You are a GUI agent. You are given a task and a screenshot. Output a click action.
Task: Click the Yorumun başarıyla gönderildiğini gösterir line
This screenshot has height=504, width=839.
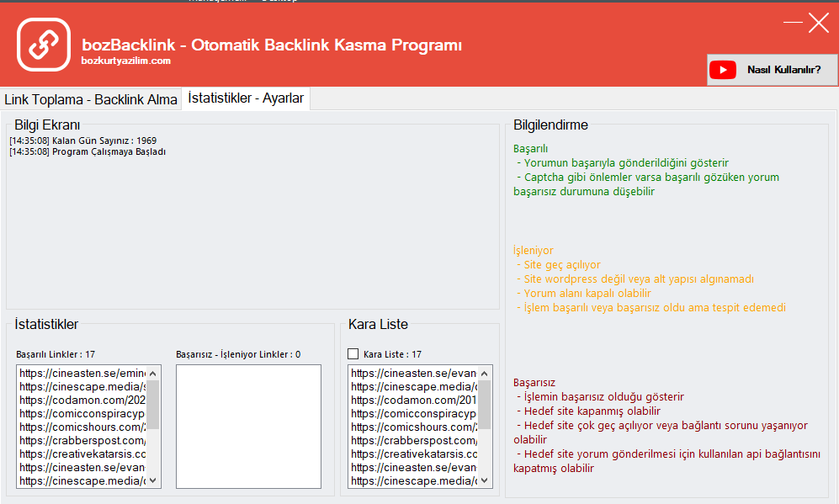coord(623,162)
